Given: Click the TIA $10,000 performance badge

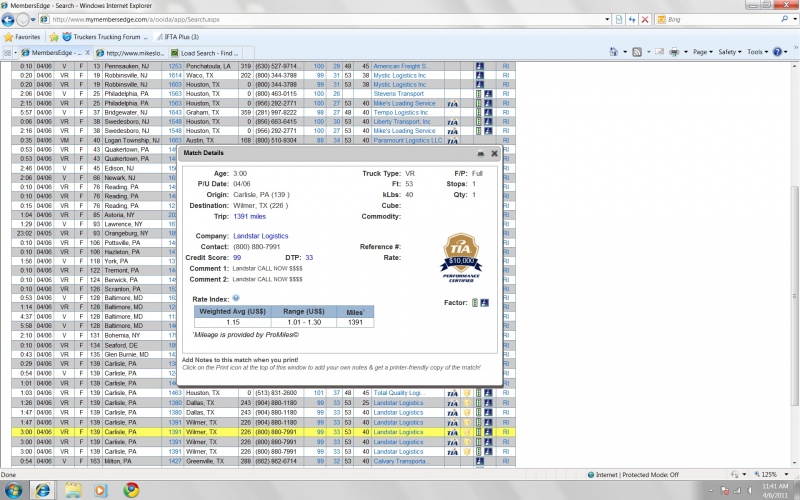Looking at the screenshot, I should pyautogui.click(x=461, y=257).
